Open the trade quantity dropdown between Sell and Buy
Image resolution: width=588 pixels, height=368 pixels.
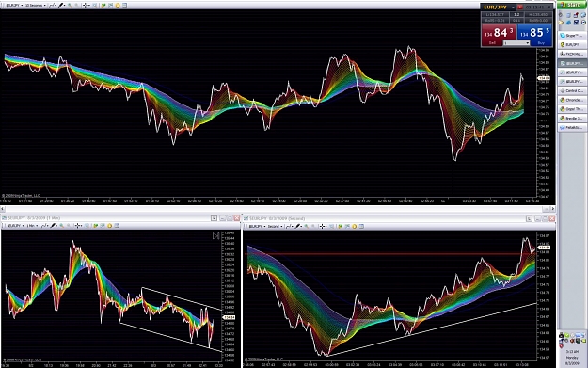pos(516,43)
